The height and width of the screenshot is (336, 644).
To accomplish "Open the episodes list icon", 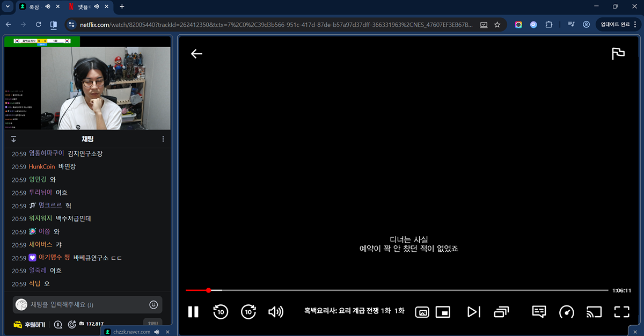I will 501,312.
